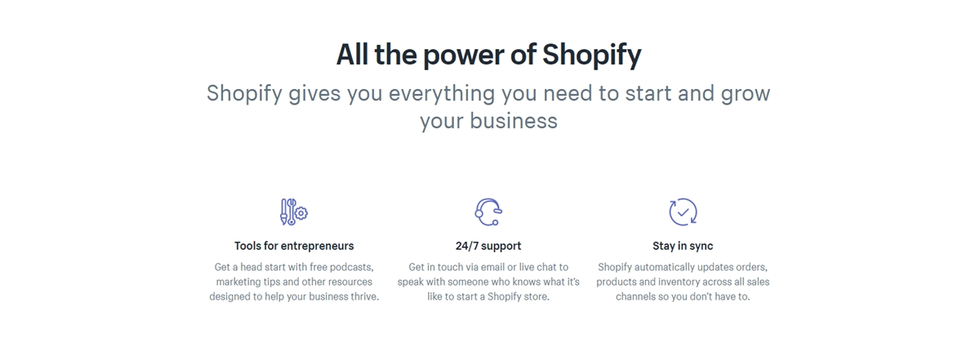Click the stay in sync circular arrows icon
Viewport: 980px width, 360px height.
pos(683,211)
